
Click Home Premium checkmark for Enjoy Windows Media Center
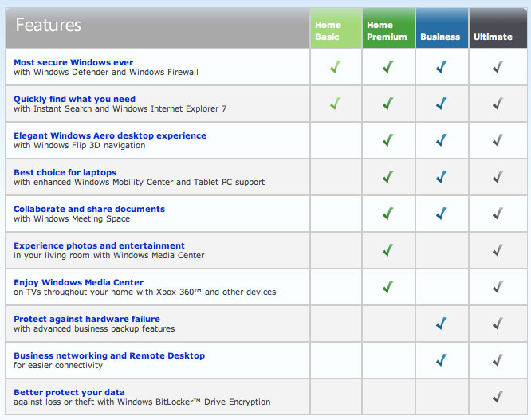(x=387, y=287)
